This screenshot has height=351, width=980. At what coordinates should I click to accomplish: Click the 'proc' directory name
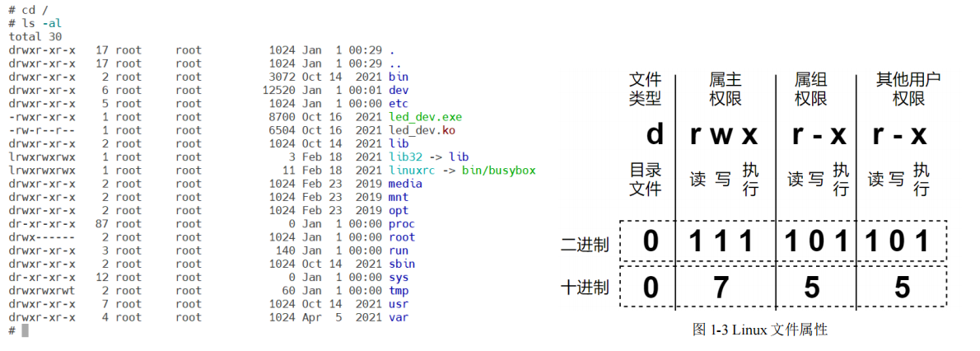(402, 224)
